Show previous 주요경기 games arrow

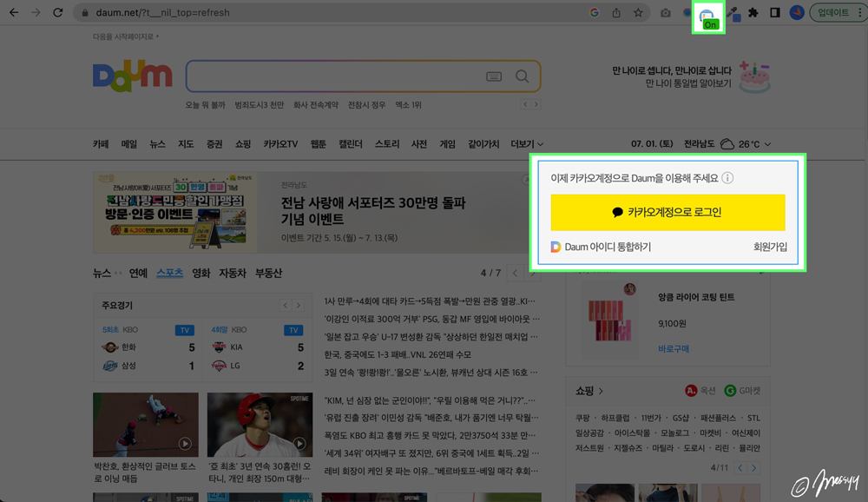[x=285, y=306]
